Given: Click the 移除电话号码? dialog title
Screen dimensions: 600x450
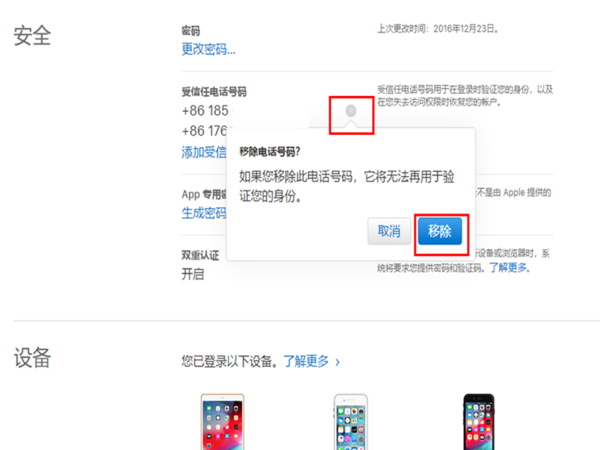Looking at the screenshot, I should (270, 152).
